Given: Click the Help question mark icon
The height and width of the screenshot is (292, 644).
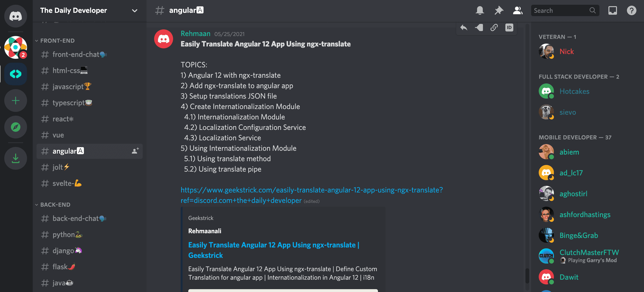Looking at the screenshot, I should 631,10.
